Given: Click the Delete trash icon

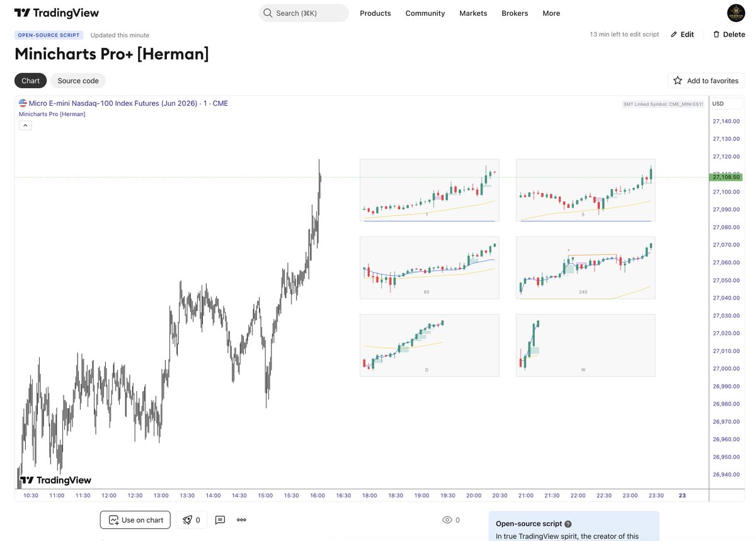Looking at the screenshot, I should tap(716, 34).
